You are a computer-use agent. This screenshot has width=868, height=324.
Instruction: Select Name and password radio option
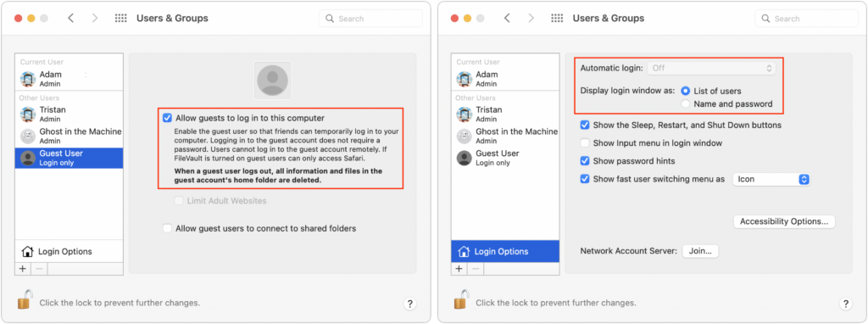[x=686, y=104]
